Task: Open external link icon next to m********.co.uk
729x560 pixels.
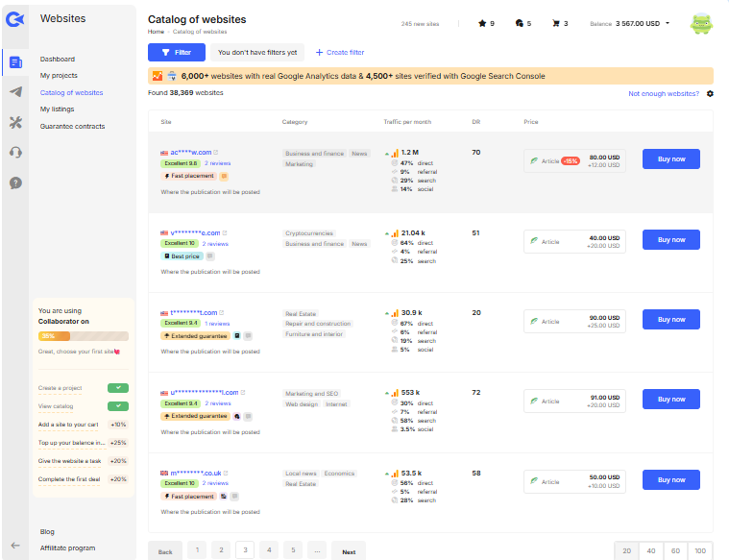Action: (x=226, y=473)
